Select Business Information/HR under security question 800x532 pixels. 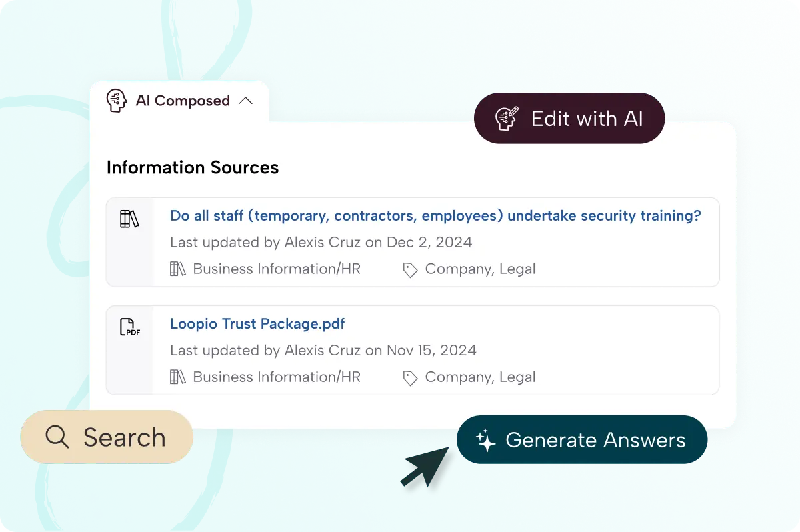(x=277, y=269)
